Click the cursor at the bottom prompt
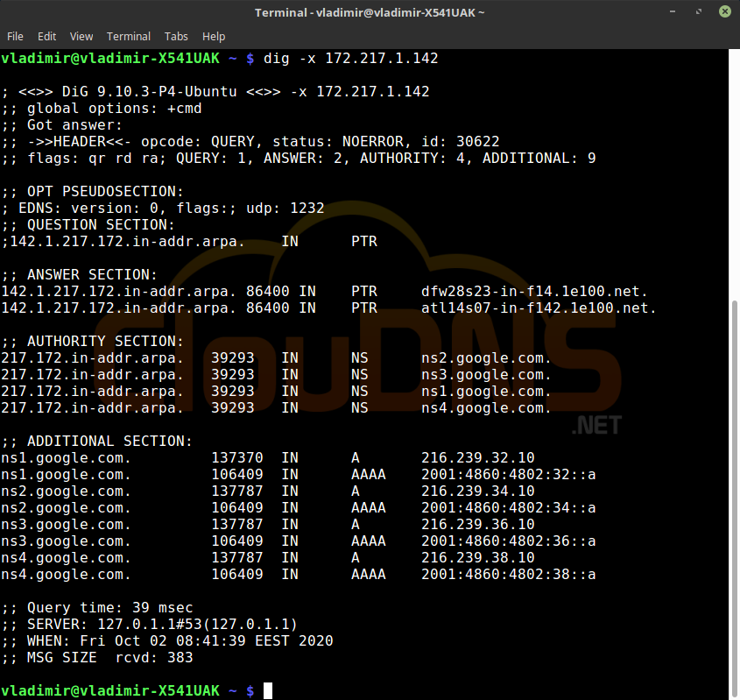 [x=268, y=690]
